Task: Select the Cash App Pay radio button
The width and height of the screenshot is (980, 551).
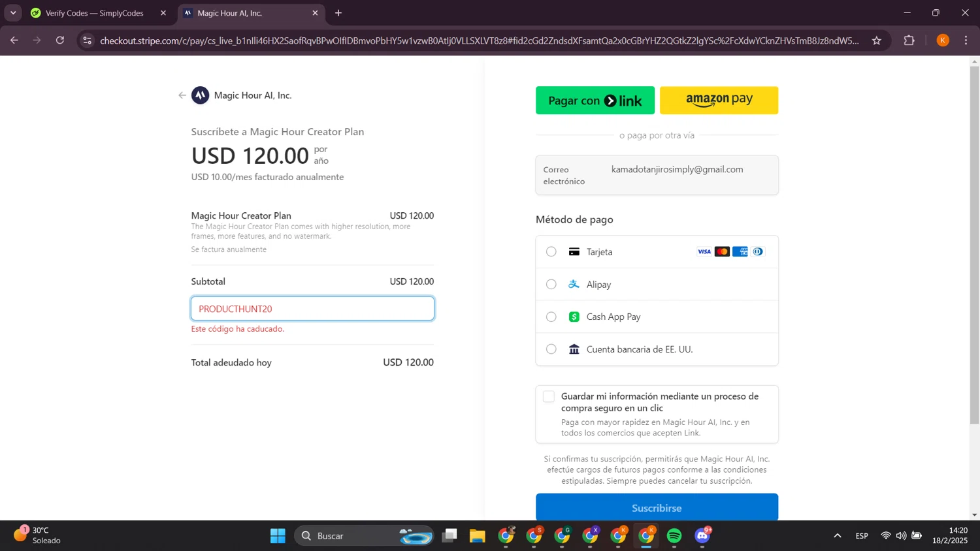Action: [551, 317]
